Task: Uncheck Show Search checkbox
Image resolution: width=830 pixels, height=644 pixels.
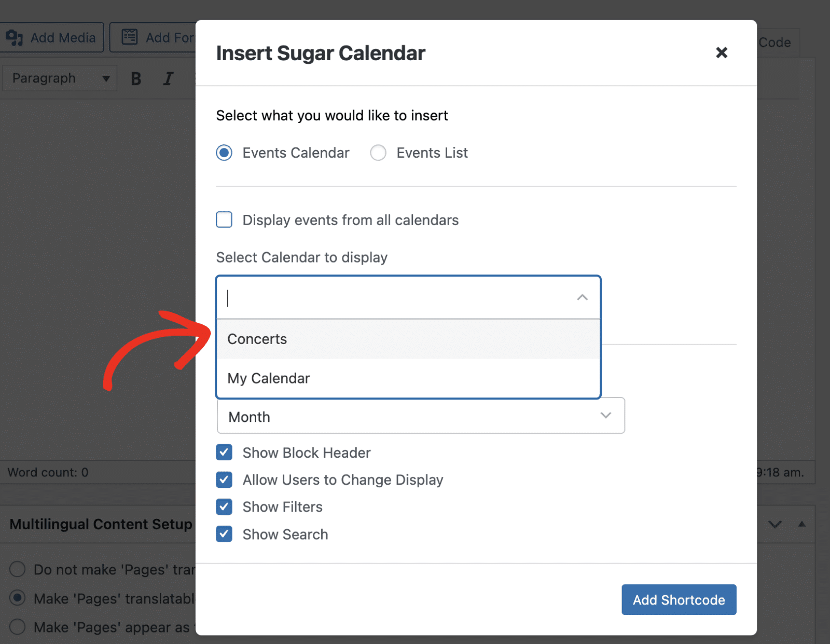Action: point(224,534)
